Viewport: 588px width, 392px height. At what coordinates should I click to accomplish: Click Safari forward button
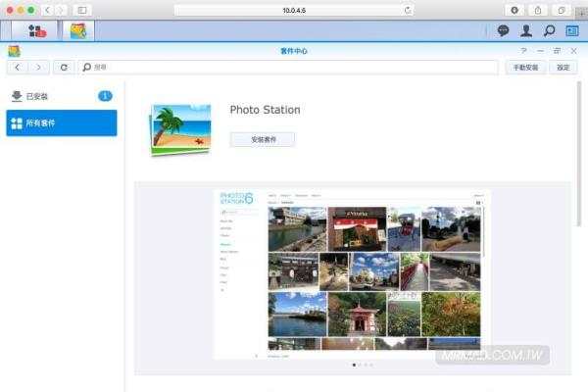click(x=60, y=10)
